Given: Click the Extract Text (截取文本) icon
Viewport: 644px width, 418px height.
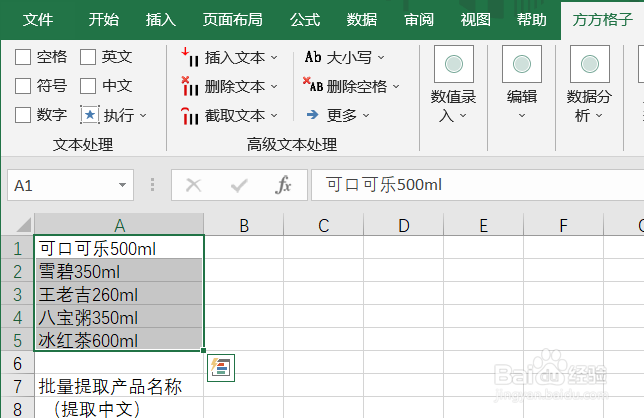Looking at the screenshot, I should (x=190, y=115).
